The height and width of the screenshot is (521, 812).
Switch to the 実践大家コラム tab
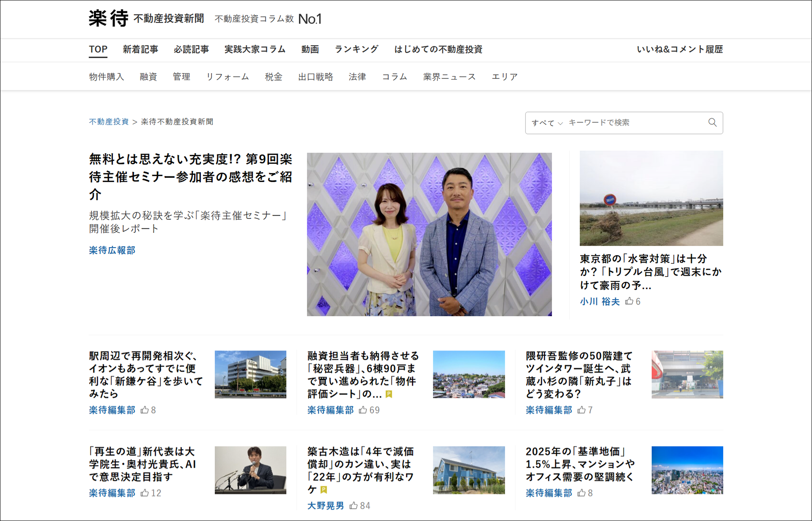255,49
